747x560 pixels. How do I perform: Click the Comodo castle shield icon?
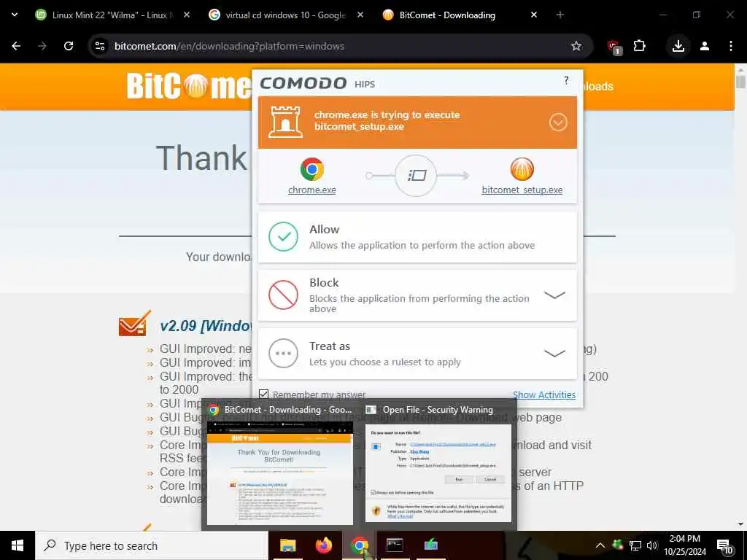coord(285,122)
